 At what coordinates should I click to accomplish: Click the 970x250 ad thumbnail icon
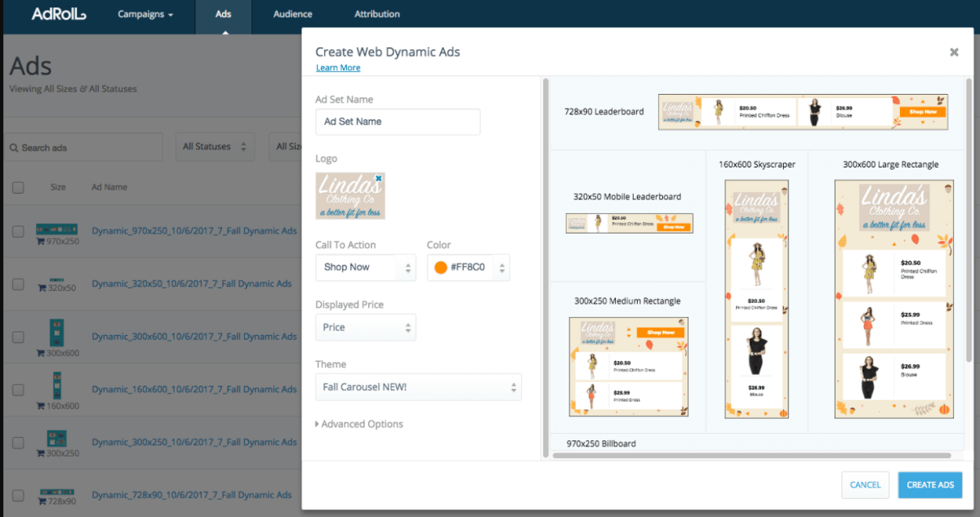coord(57,230)
